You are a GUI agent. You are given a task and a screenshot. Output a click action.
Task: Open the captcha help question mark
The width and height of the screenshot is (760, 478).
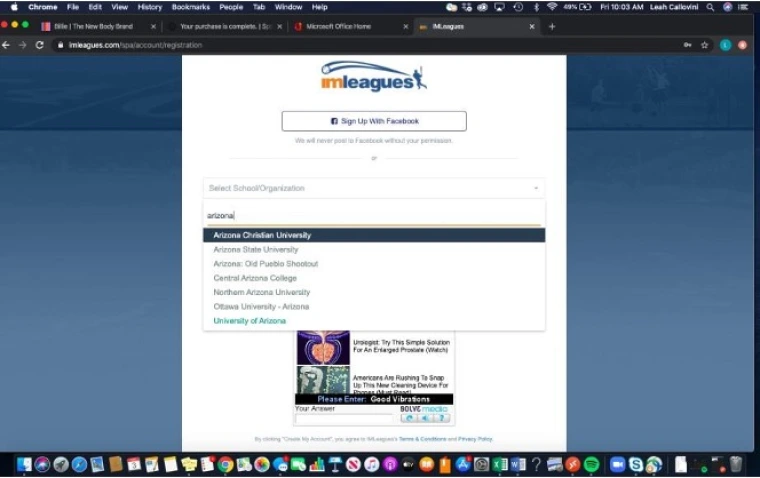point(441,418)
